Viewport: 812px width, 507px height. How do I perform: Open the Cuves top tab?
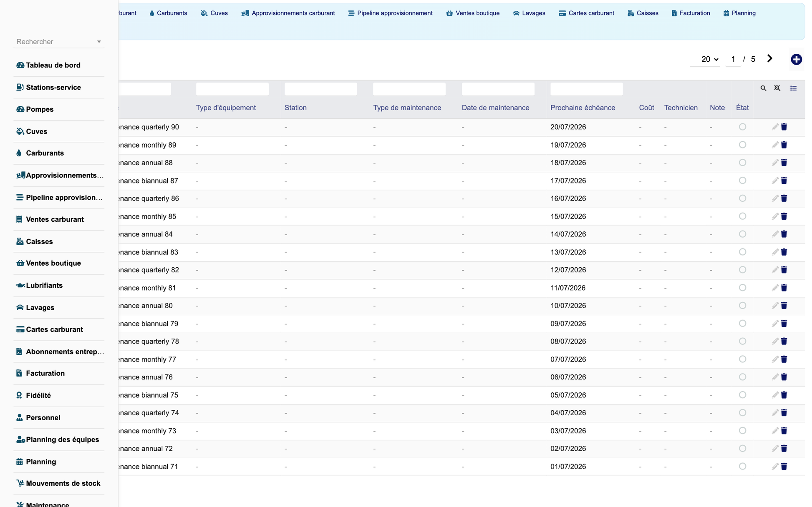pyautogui.click(x=214, y=13)
